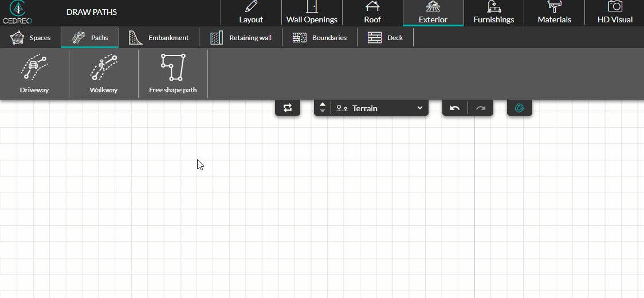Choose the Free shape path tool
This screenshot has height=298, width=644.
(173, 73)
